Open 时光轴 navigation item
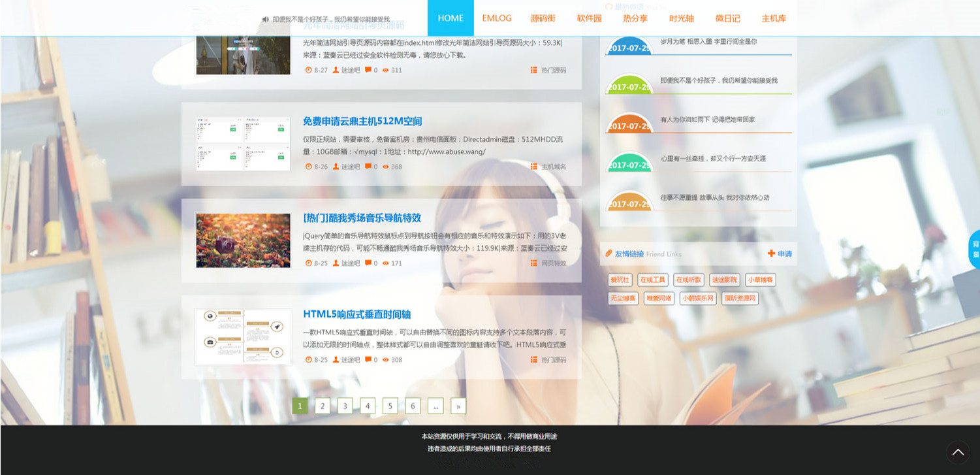 tap(682, 18)
